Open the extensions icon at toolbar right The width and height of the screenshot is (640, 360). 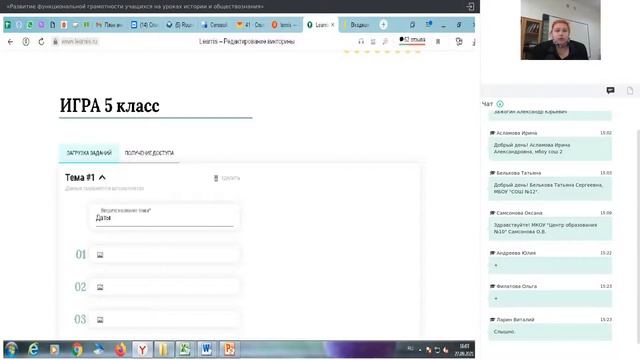[x=459, y=42]
